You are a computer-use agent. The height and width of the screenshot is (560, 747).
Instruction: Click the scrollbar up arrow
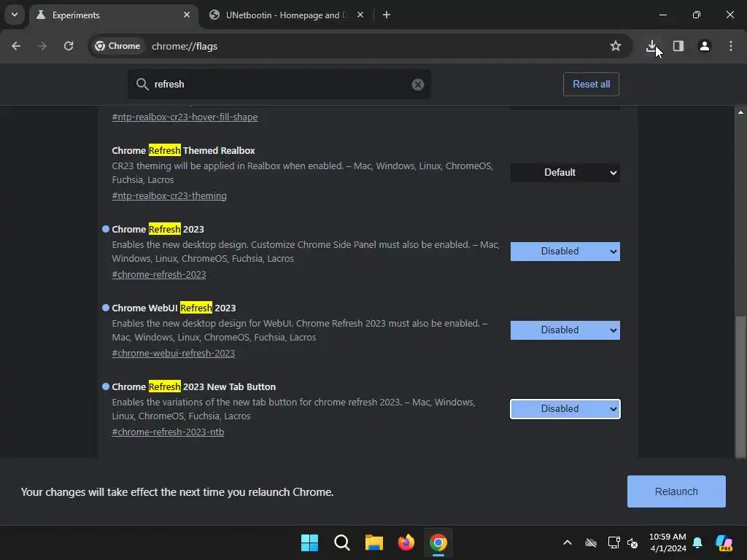click(740, 113)
